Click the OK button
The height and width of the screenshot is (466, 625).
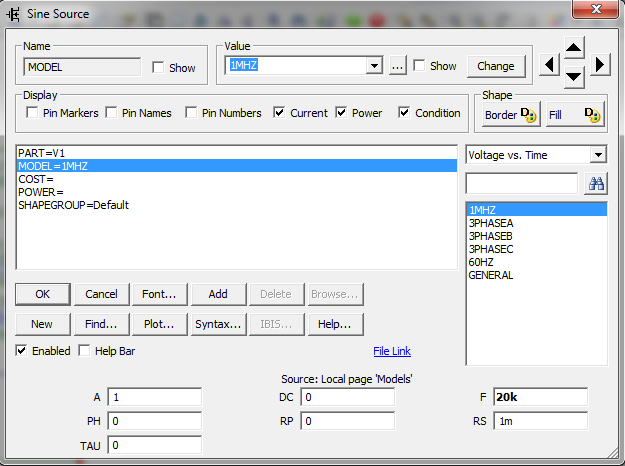pos(43,294)
